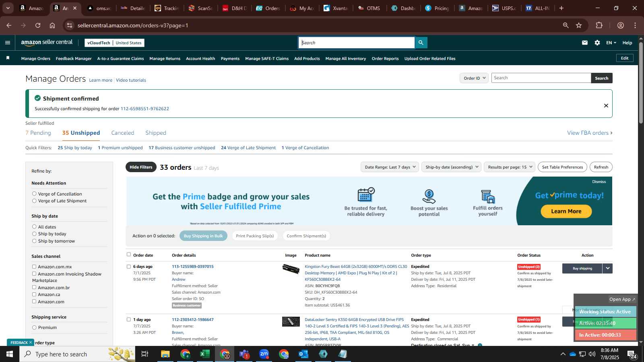Click the top Seller Central search field

(357, 43)
